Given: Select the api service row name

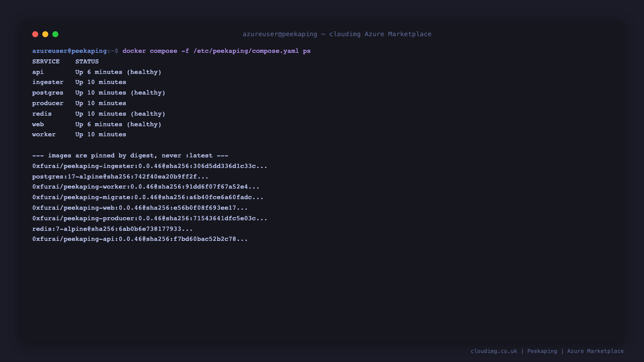Looking at the screenshot, I should pyautogui.click(x=38, y=72).
